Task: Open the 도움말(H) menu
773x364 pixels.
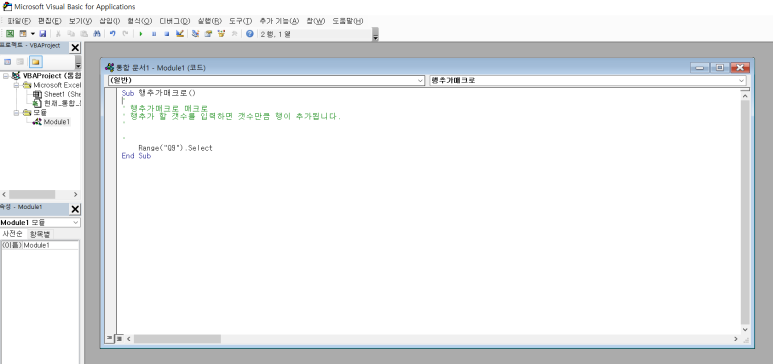Action: (x=348, y=21)
